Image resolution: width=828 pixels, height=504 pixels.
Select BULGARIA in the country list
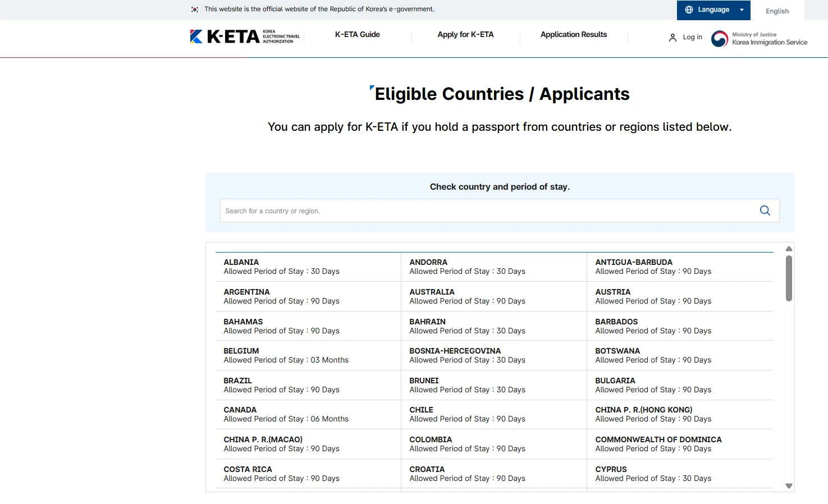[680, 385]
